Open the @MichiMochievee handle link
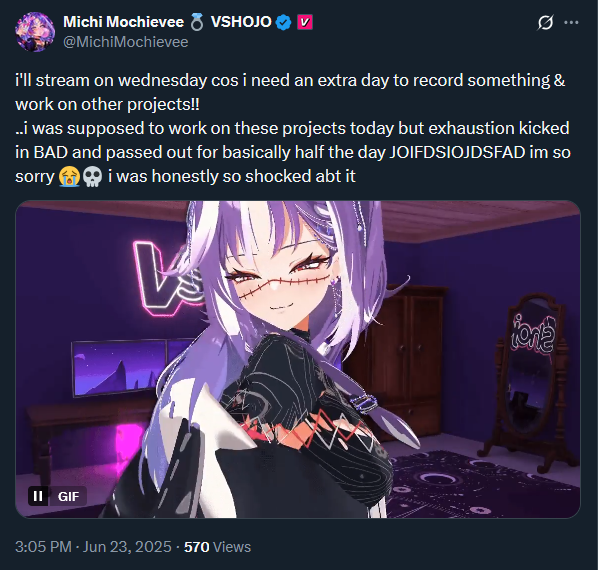Image resolution: width=598 pixels, height=570 pixels. point(125,42)
